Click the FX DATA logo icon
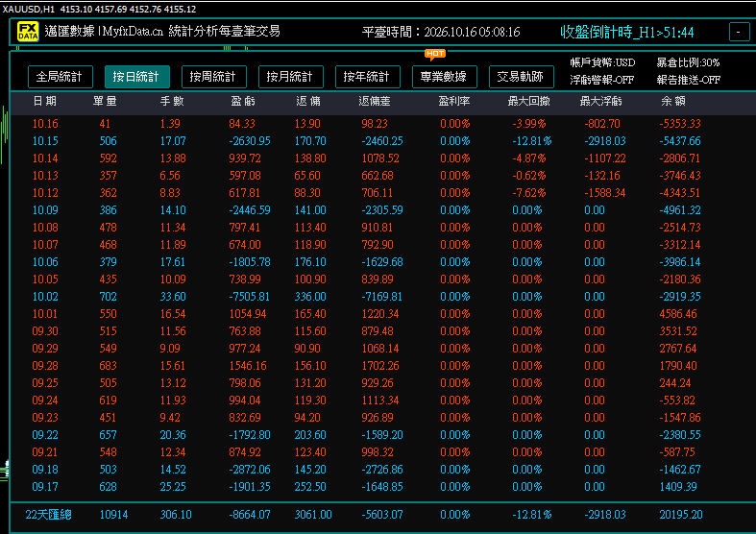Viewport: 756px width, 534px height. pos(28,32)
